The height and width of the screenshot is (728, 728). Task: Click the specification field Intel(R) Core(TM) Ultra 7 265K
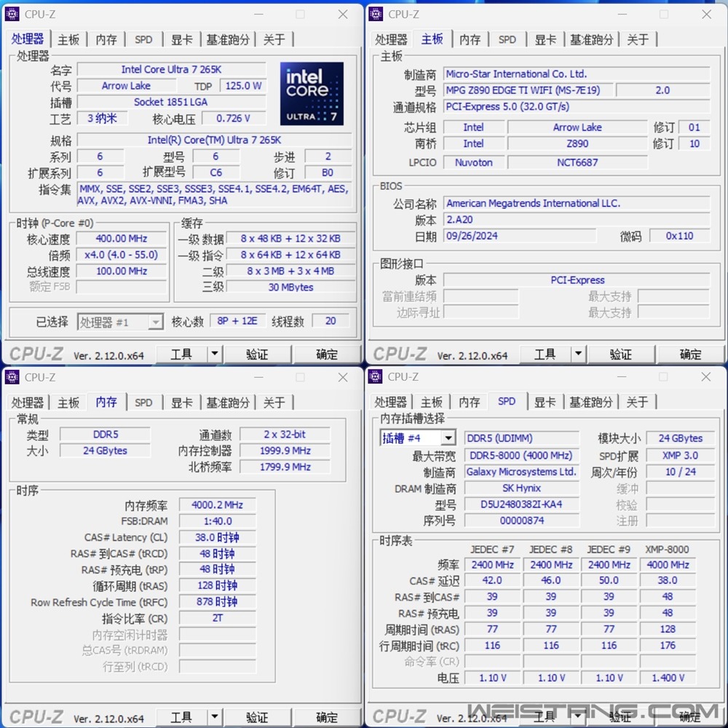pos(215,140)
